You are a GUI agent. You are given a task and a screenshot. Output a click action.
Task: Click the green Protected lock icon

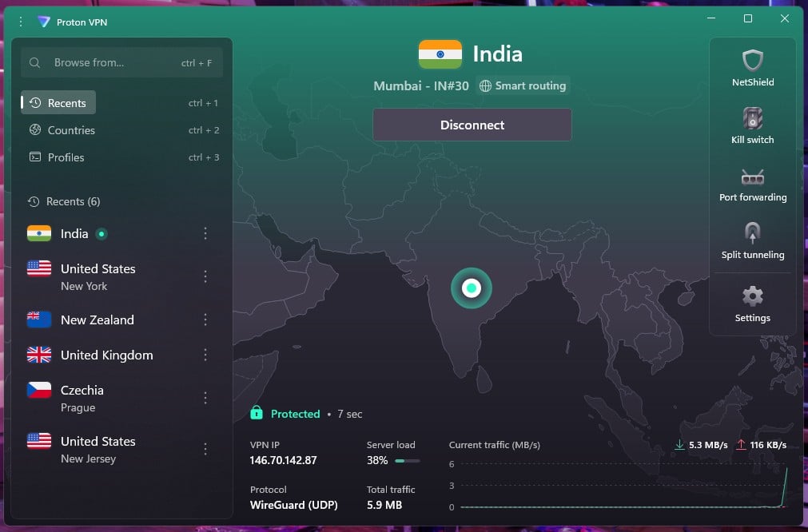pos(257,412)
